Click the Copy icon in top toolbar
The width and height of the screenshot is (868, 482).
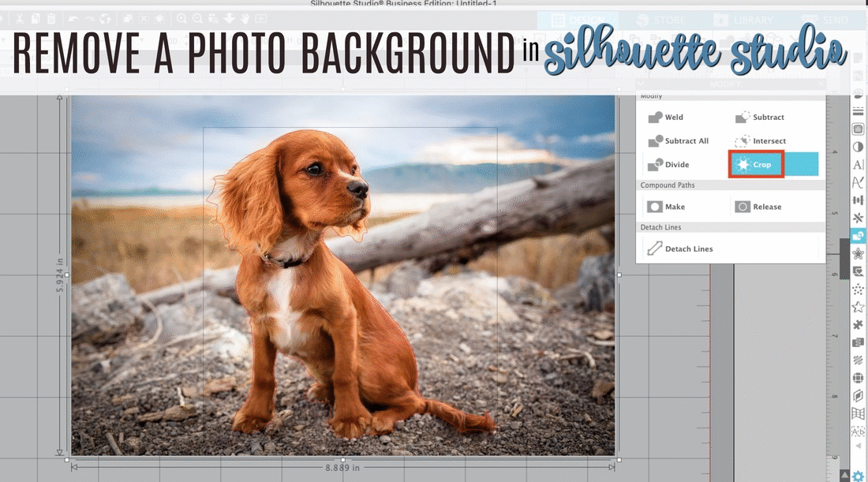coord(35,19)
